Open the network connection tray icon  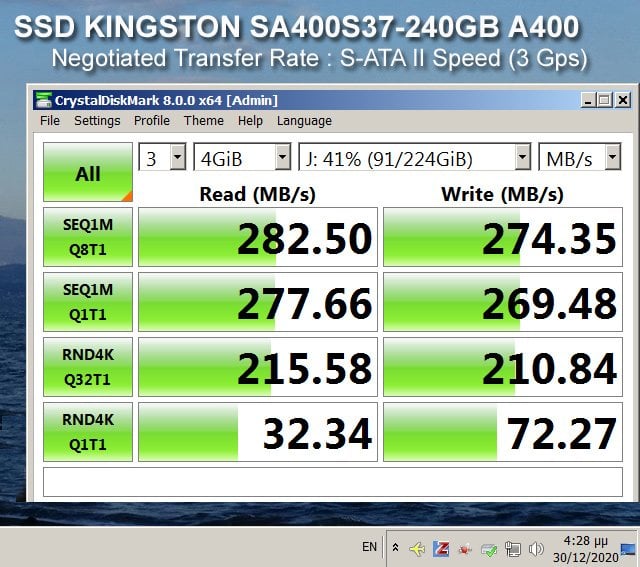tap(512, 549)
